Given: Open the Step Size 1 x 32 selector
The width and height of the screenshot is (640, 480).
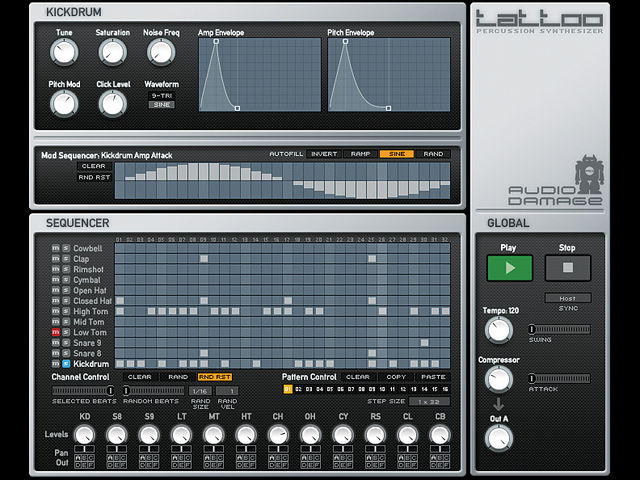Looking at the screenshot, I should [429, 402].
